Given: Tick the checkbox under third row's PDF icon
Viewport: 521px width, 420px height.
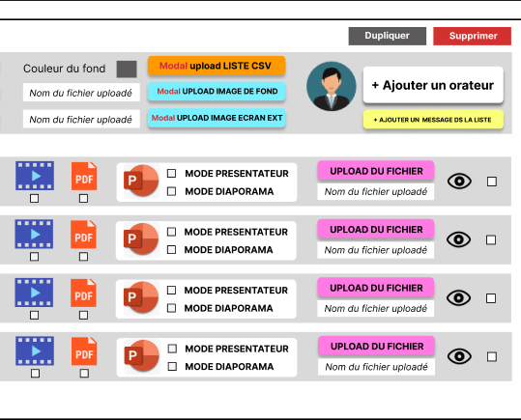Looking at the screenshot, I should point(84,315).
